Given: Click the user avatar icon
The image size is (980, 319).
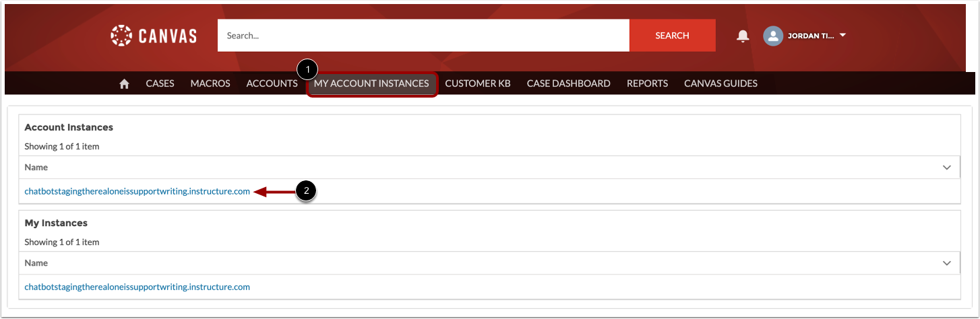Looking at the screenshot, I should click(x=772, y=36).
